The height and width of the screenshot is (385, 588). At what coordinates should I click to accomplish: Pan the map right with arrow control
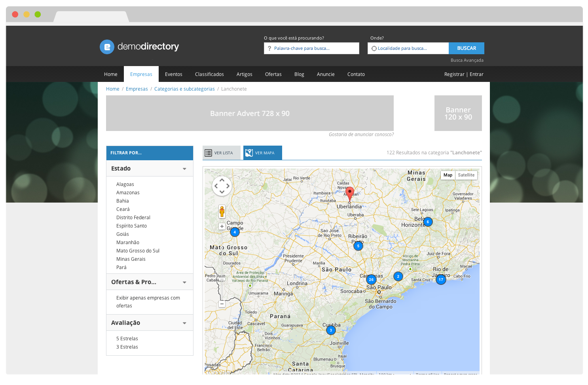pyautogui.click(x=228, y=186)
